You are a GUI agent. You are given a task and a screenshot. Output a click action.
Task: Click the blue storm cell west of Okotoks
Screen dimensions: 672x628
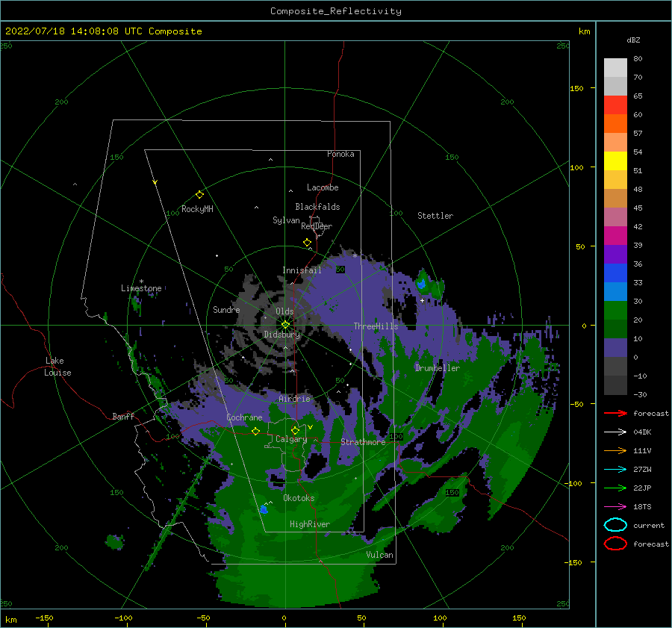pos(264,509)
